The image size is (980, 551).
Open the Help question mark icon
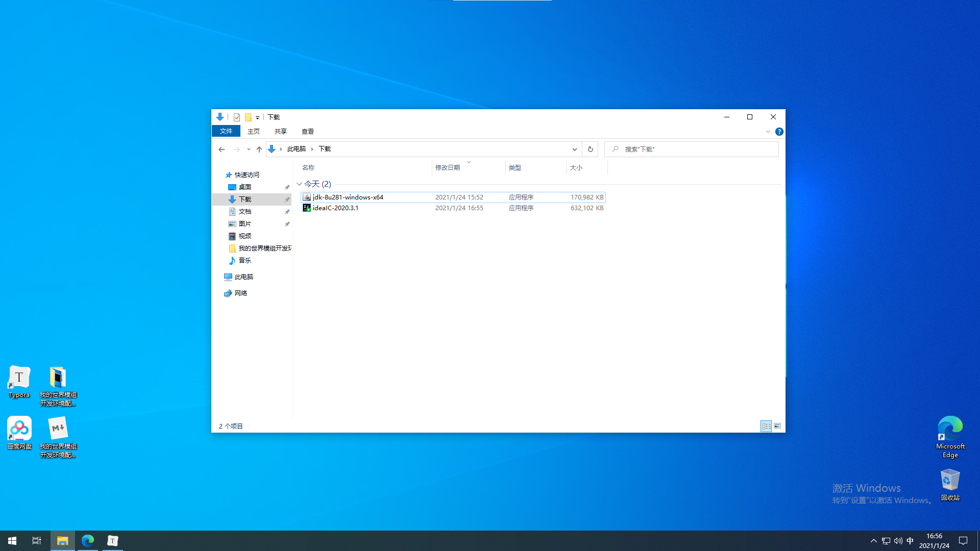779,132
